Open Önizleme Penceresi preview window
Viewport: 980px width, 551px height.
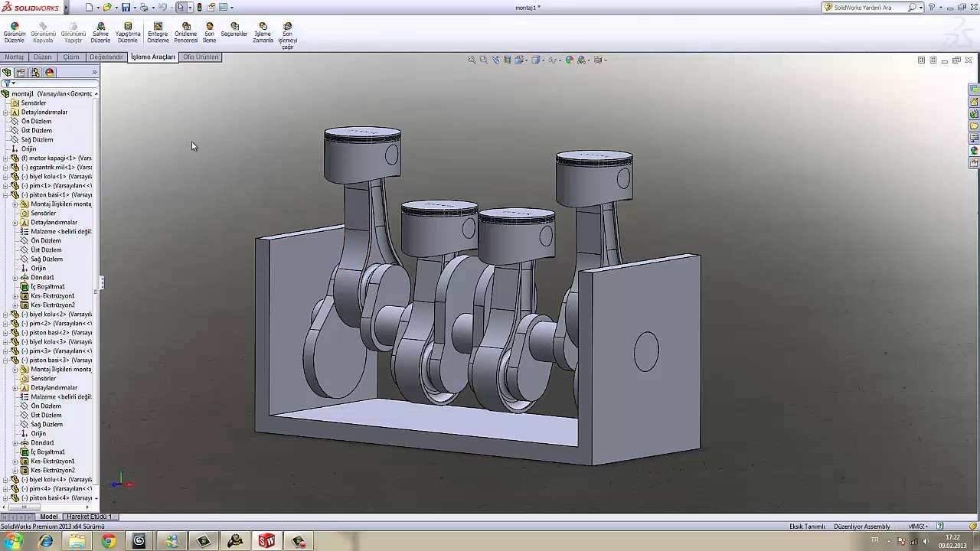pos(186,32)
